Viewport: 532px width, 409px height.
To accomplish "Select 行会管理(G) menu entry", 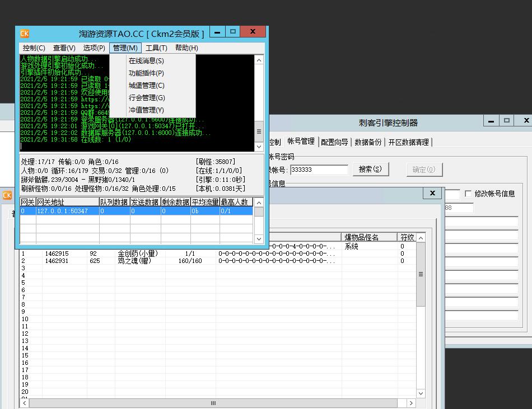I will click(x=147, y=98).
